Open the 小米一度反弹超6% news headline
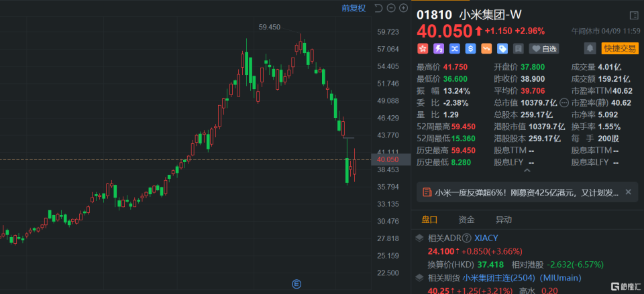Screen dimensions: 644x294 [527, 192]
